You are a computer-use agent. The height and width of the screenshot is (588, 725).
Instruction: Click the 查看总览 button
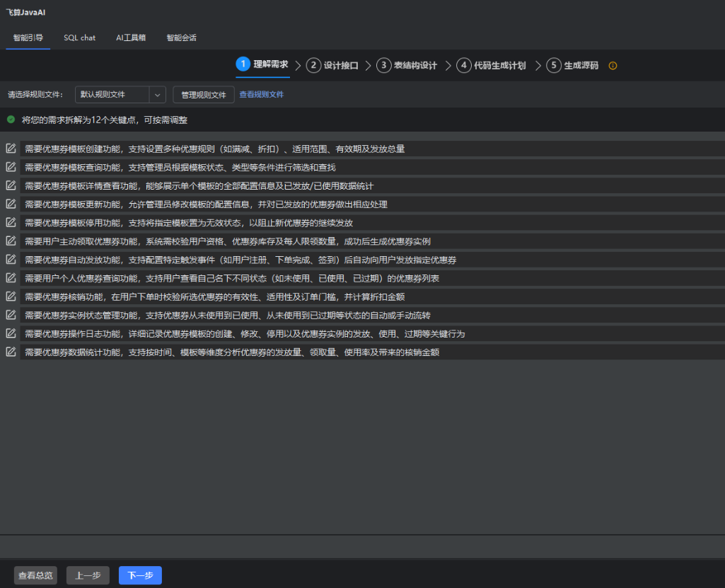35,575
